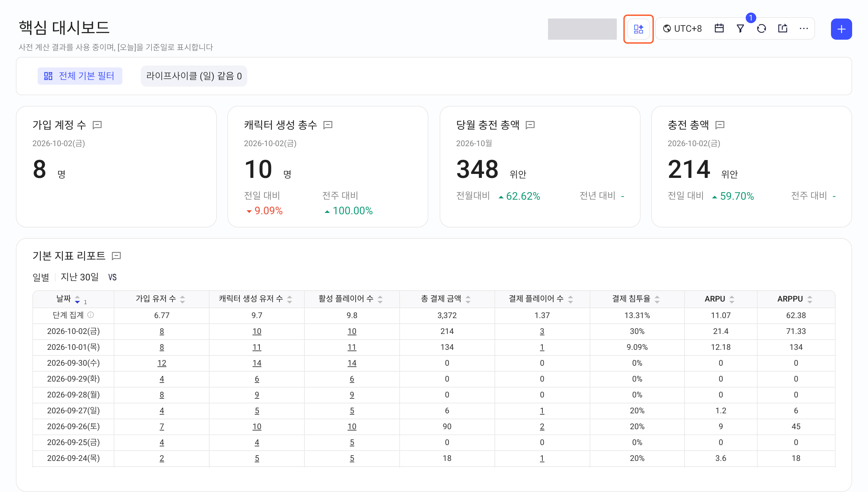
Task: Open the note icon beside 캐릭터 생성 총수
Action: tap(328, 125)
